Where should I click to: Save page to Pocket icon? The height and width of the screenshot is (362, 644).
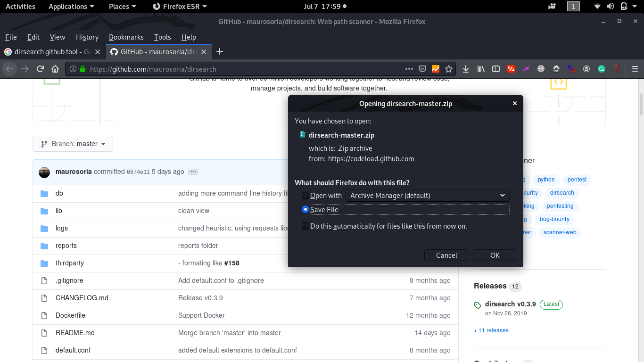(x=422, y=69)
